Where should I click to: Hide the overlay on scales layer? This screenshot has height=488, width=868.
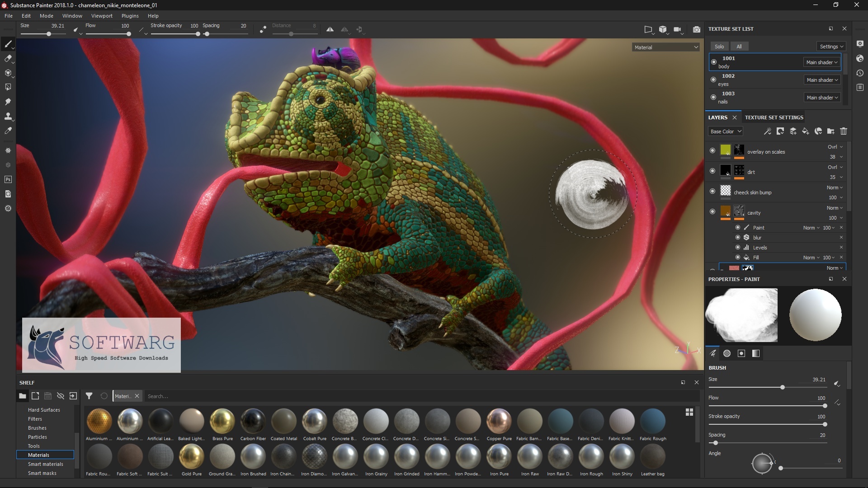pyautogui.click(x=712, y=150)
